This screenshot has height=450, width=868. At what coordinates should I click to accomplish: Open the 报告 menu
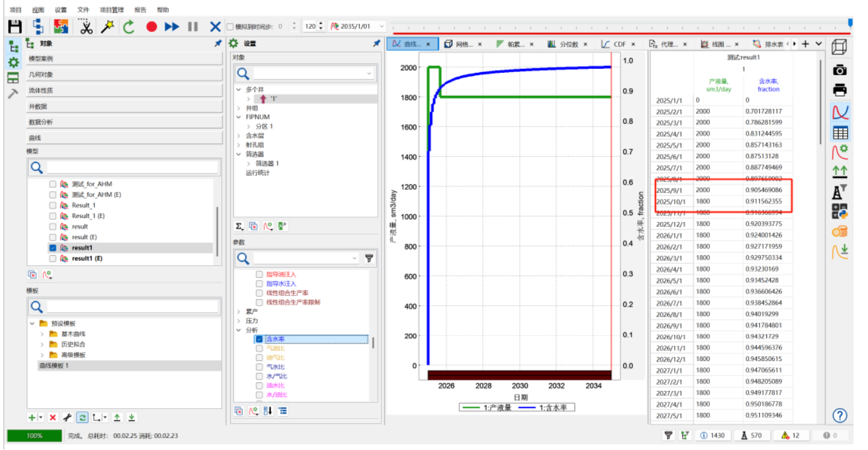coord(140,10)
